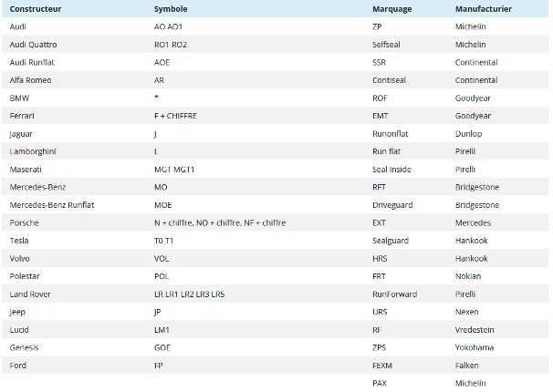
Task: Click the Constructeur column header
Action: [34, 9]
